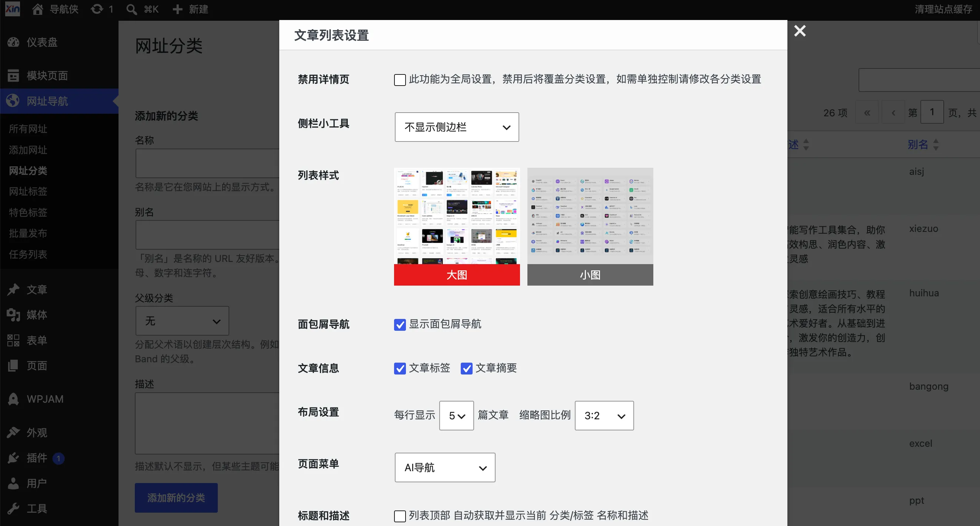
Task: Click the 名称 input field
Action: (x=208, y=163)
